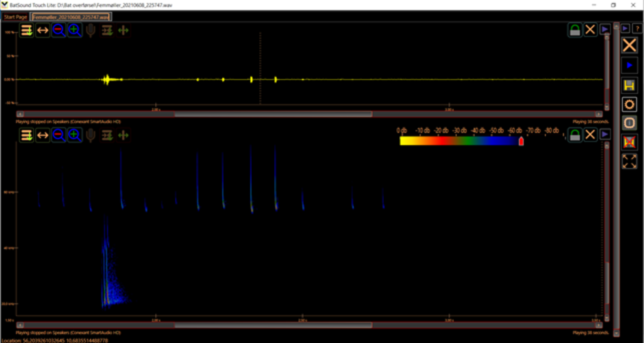Viewport: 644px width, 343px height.
Task: Toggle the green lock on waveform panel
Action: point(575,30)
